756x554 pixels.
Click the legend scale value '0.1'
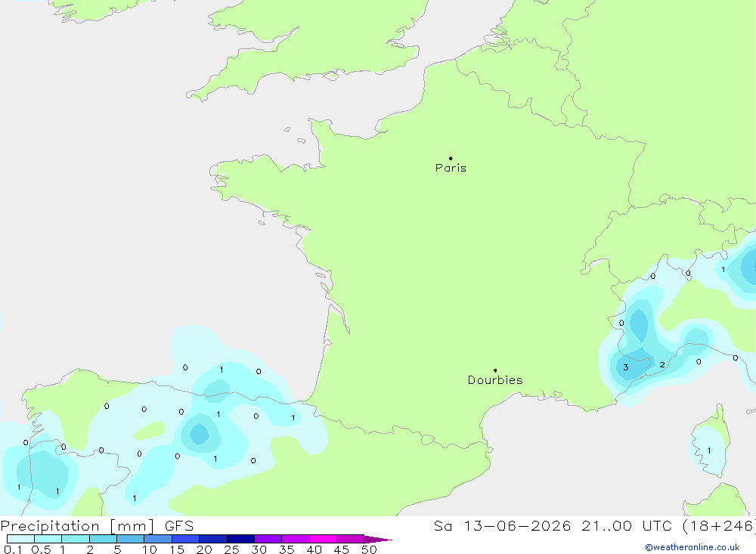point(13,549)
